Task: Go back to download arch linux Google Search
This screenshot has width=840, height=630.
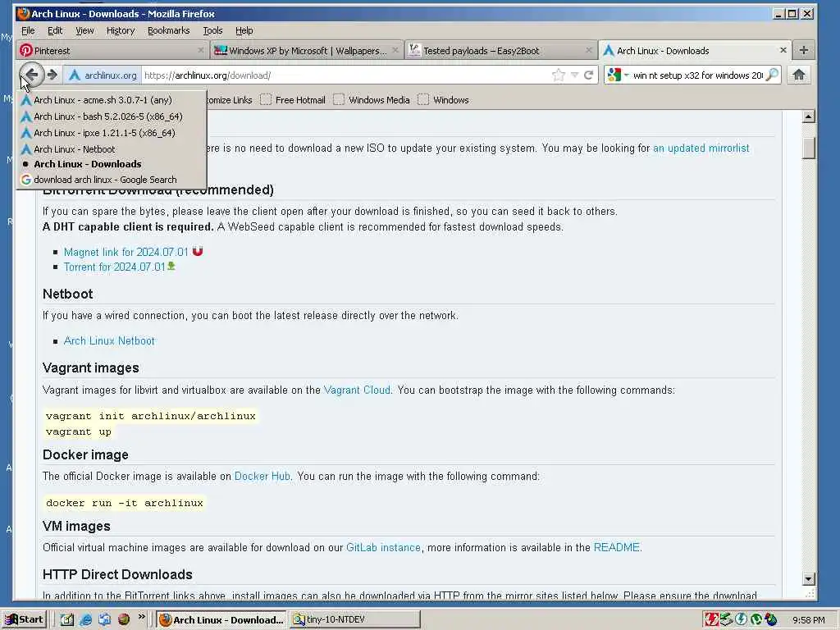Action: [111, 180]
